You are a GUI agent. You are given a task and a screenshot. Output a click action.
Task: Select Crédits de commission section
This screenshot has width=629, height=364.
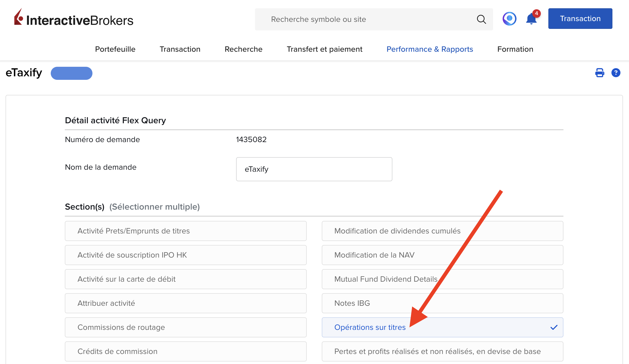coord(186,351)
